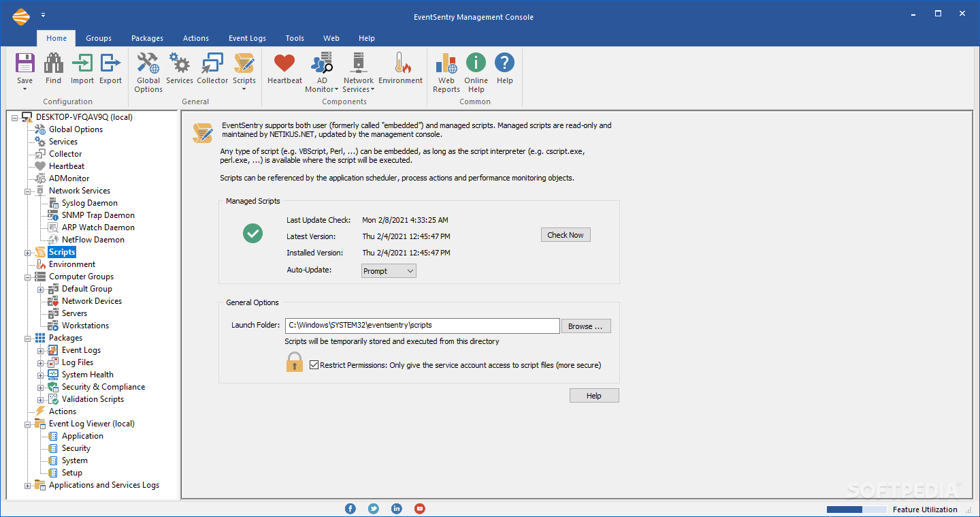
Task: Open the quick access toolbar dropdown
Action: 43,14
